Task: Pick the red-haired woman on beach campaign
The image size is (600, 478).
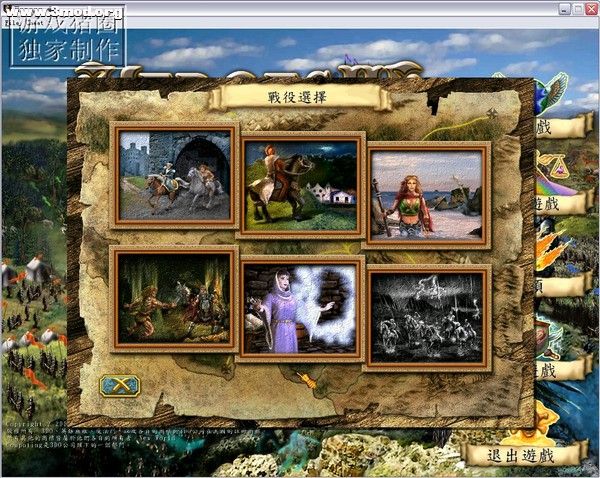Action: [427, 196]
